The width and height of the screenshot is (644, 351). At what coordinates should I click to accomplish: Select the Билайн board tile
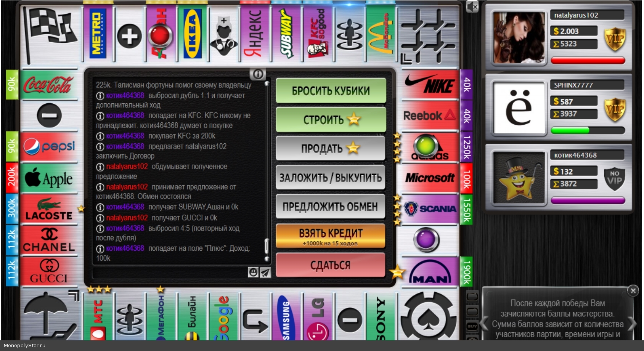tap(192, 316)
